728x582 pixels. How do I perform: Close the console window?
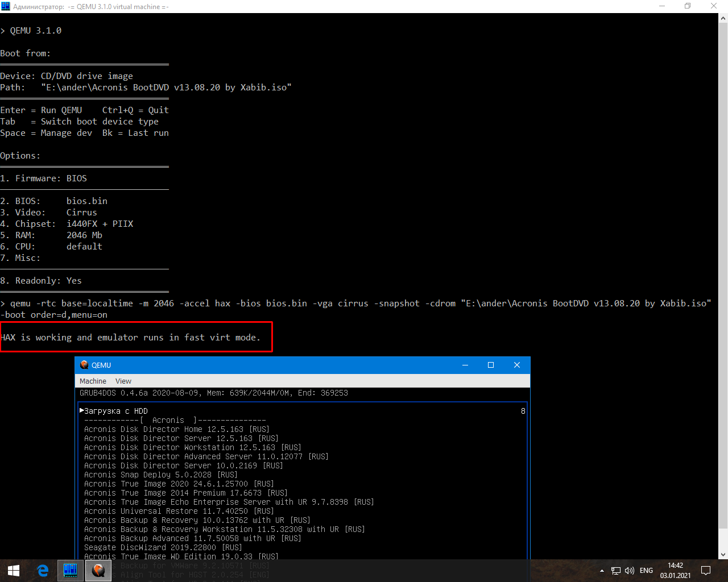(714, 6)
